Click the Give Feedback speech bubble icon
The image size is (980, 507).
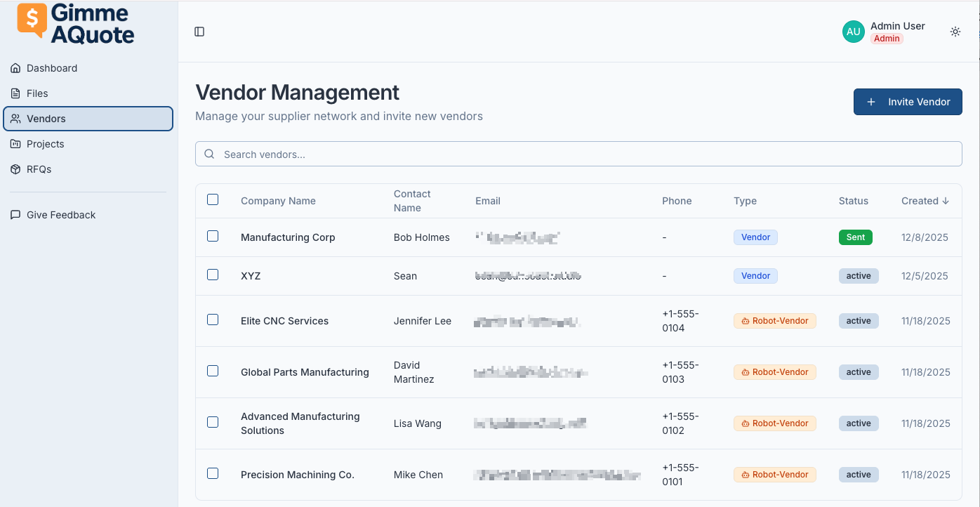[15, 215]
